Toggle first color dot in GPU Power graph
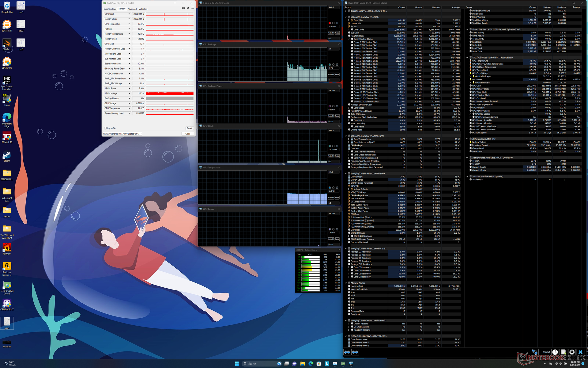 pyautogui.click(x=330, y=229)
